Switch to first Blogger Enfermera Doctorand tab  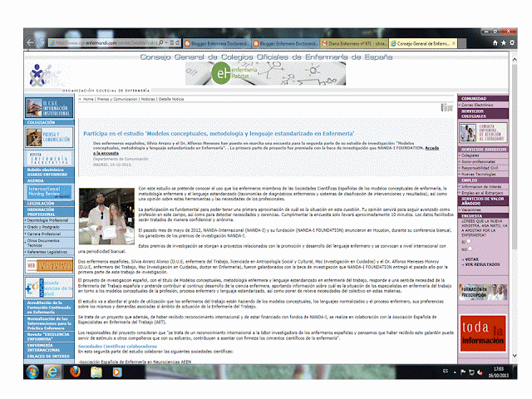point(216,43)
